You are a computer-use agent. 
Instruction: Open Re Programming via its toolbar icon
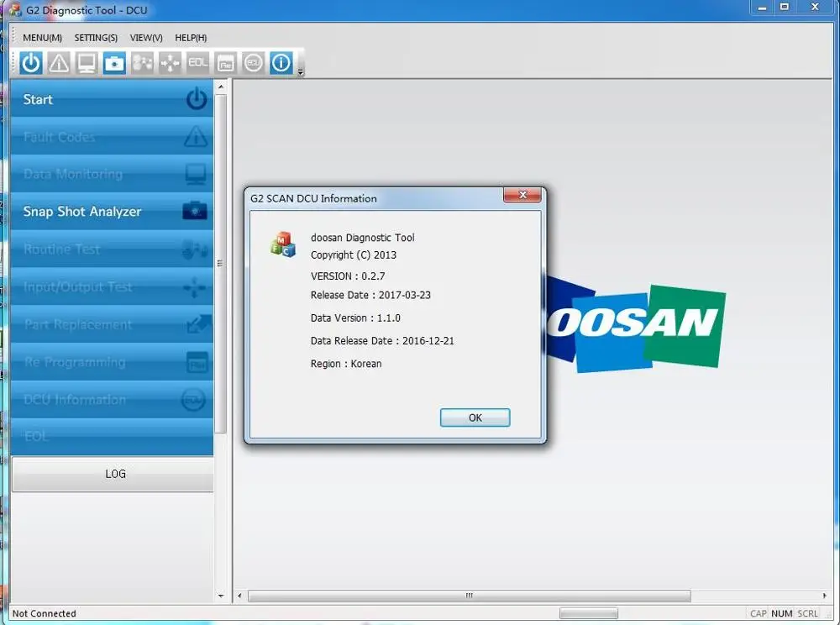(225, 62)
